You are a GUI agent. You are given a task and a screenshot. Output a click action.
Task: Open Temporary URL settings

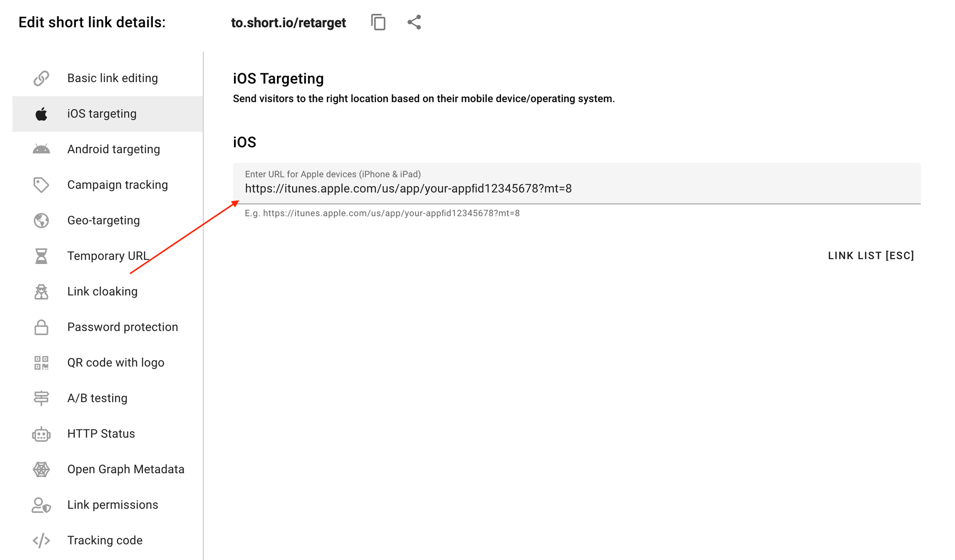(107, 256)
